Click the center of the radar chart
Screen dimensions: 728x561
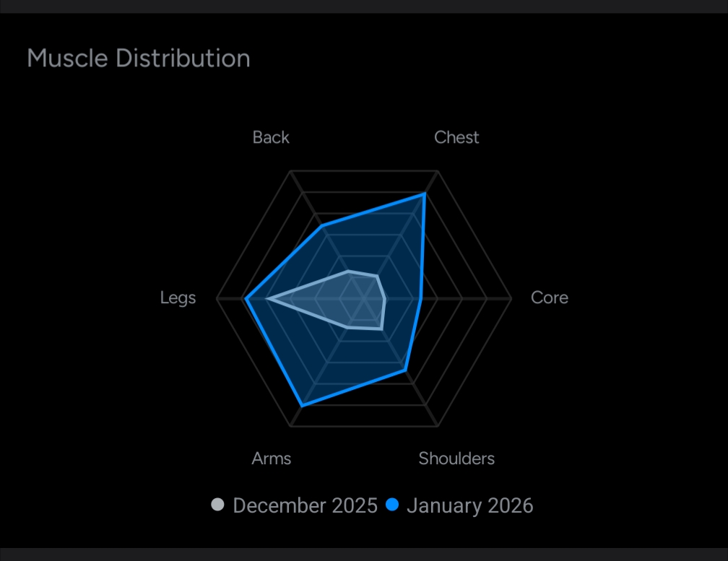point(364,298)
